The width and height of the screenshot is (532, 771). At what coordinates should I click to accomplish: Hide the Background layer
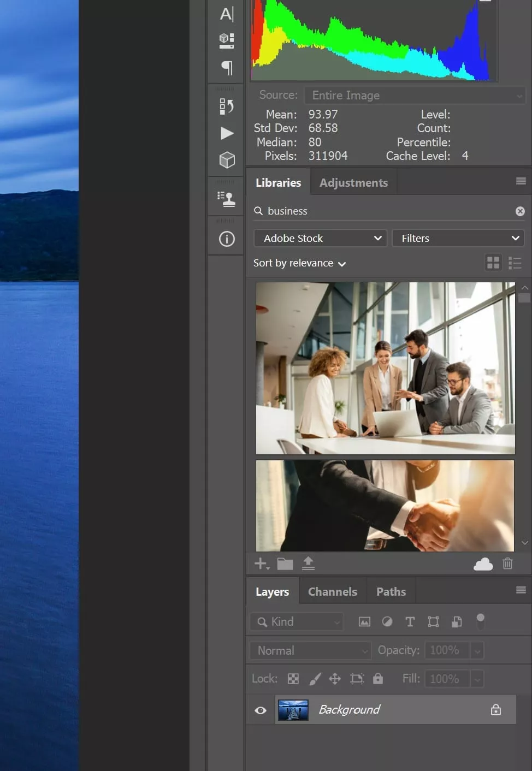(261, 710)
